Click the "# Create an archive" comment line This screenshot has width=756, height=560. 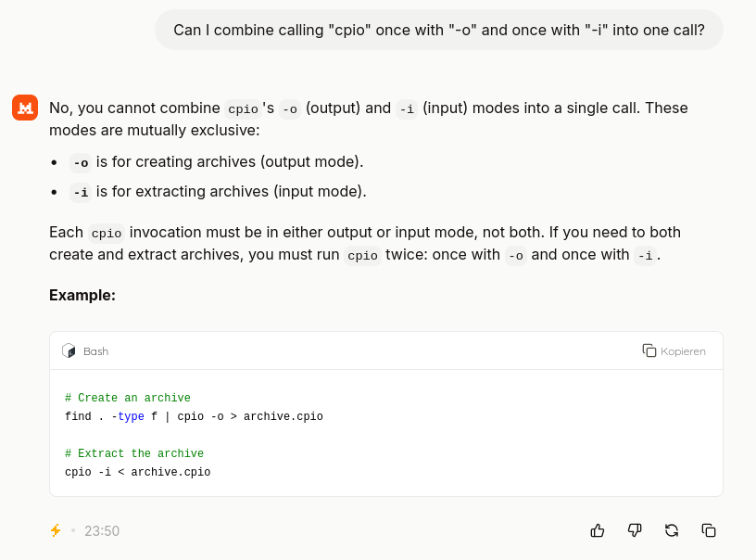click(x=128, y=398)
